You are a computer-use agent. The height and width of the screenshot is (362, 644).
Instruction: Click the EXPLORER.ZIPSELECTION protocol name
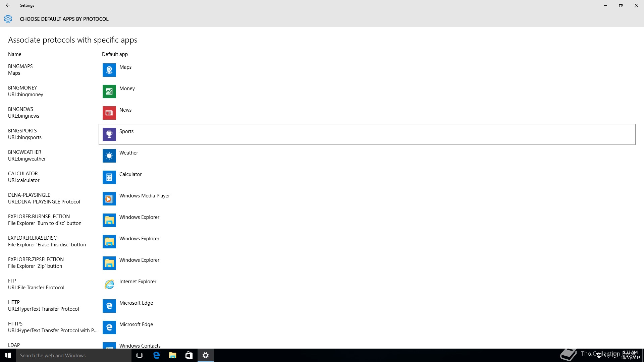(x=36, y=259)
